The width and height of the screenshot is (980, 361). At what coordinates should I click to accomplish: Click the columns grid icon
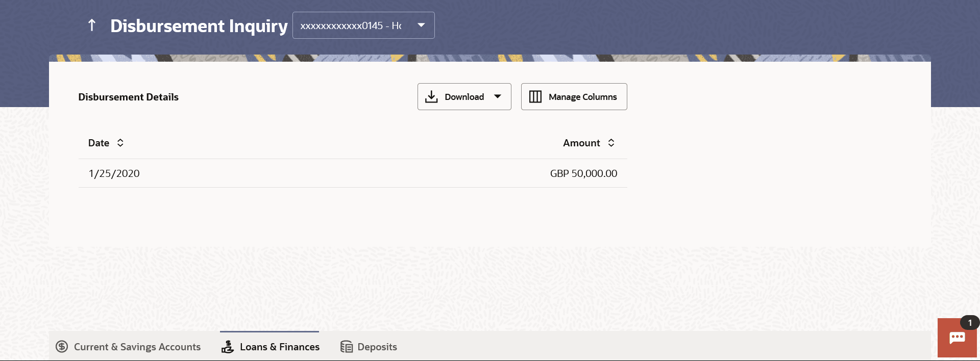pyautogui.click(x=535, y=97)
